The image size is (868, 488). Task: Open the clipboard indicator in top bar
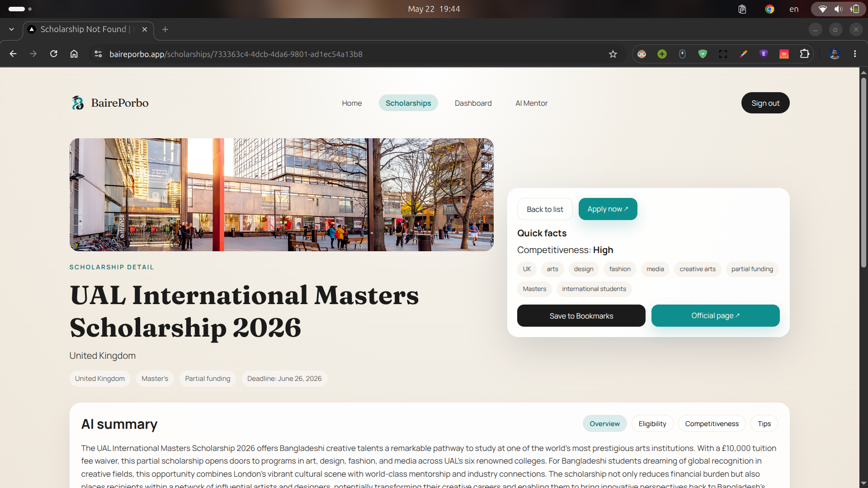click(742, 9)
